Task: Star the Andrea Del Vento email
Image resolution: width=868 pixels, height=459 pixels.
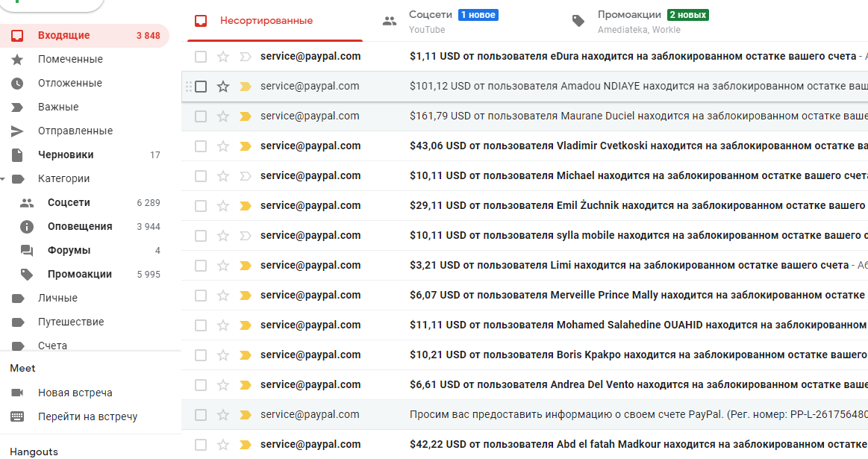Action: tap(223, 385)
